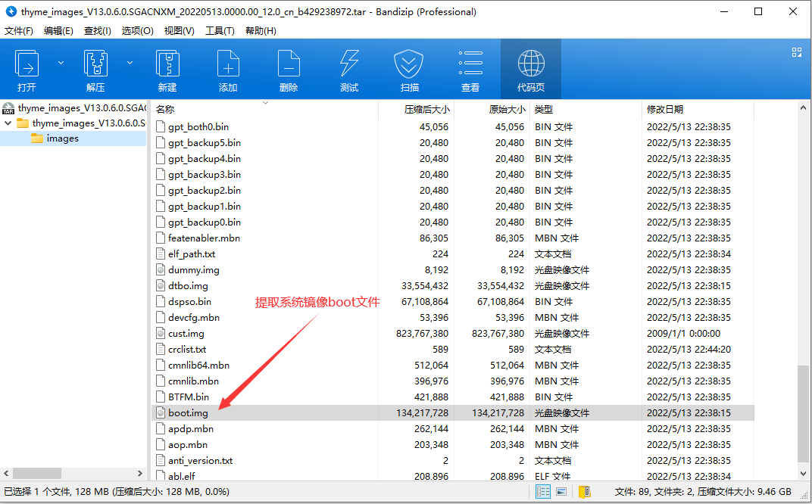Click the 添加 (Add) toolbar icon

tap(228, 69)
